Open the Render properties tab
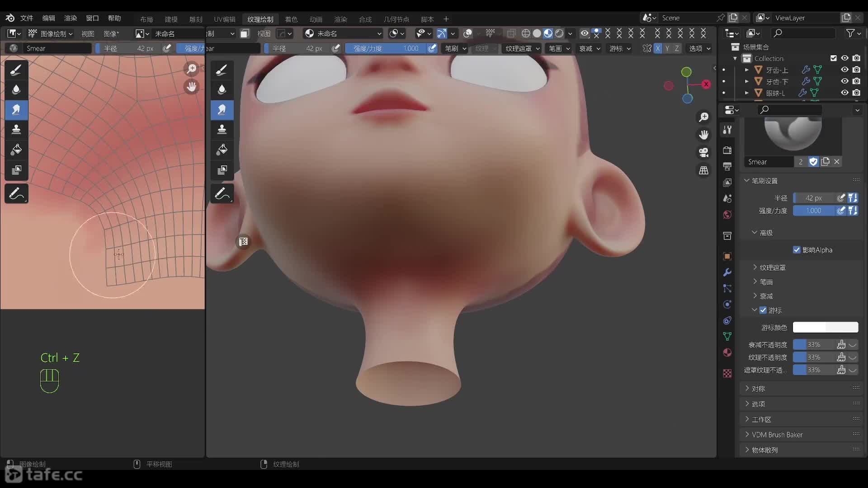 (727, 150)
